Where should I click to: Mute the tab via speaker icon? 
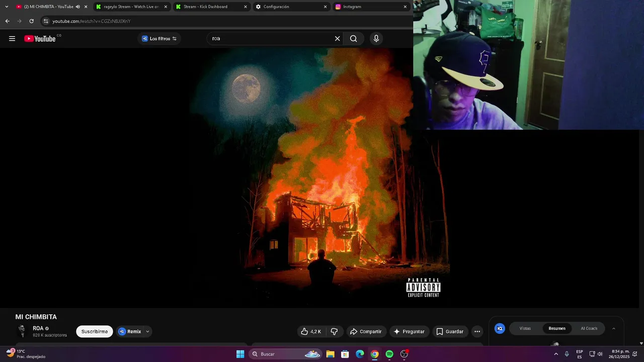(77, 7)
